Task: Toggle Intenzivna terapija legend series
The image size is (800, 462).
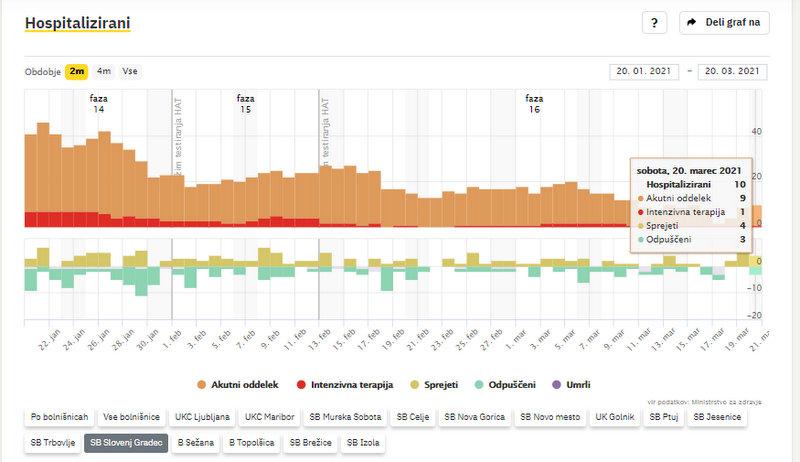Action: [x=345, y=384]
